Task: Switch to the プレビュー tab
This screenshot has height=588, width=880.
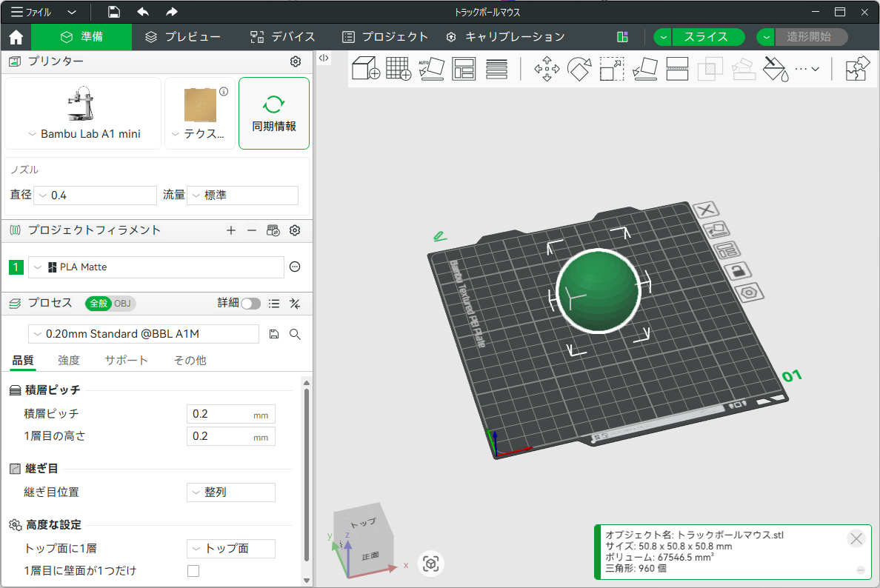Action: click(x=182, y=37)
